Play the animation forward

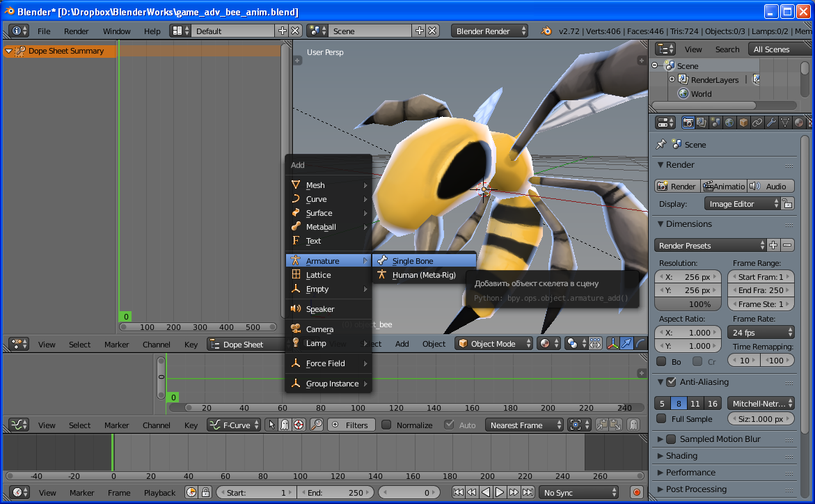click(x=500, y=492)
